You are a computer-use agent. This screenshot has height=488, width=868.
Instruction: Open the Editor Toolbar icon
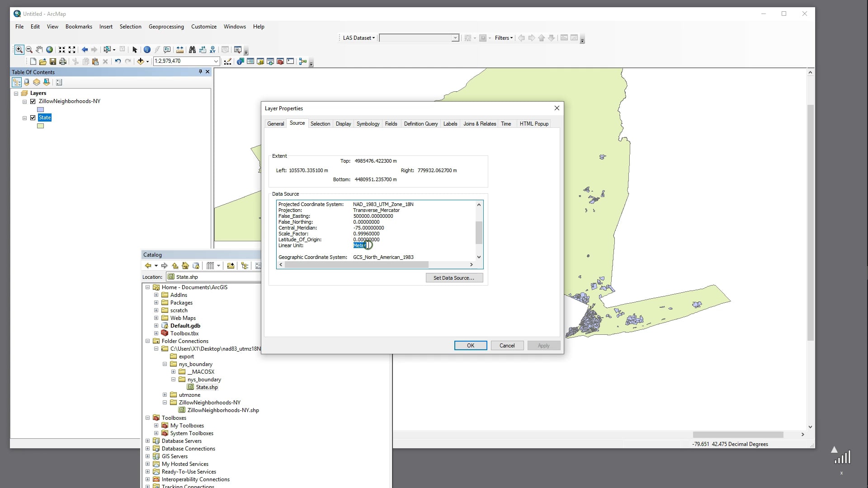click(227, 61)
